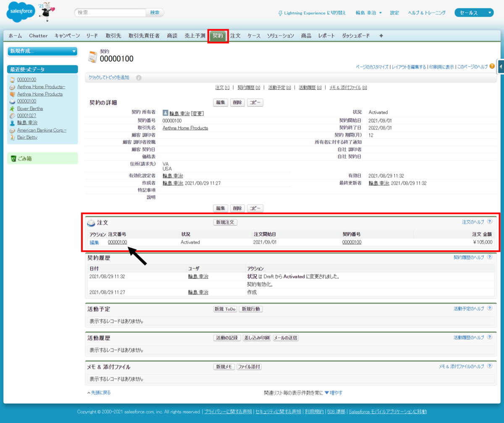Open the レポート tab
Image resolution: width=504 pixels, height=423 pixels.
[x=326, y=36]
